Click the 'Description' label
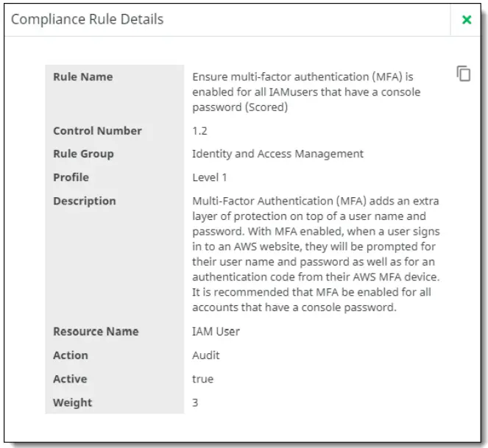Screen dimensions: 488x448 coord(85,202)
